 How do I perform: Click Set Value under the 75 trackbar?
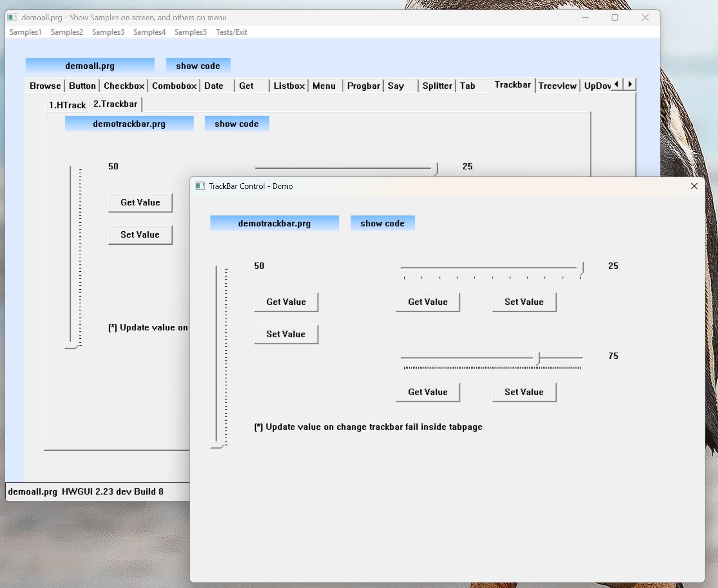[x=524, y=392]
